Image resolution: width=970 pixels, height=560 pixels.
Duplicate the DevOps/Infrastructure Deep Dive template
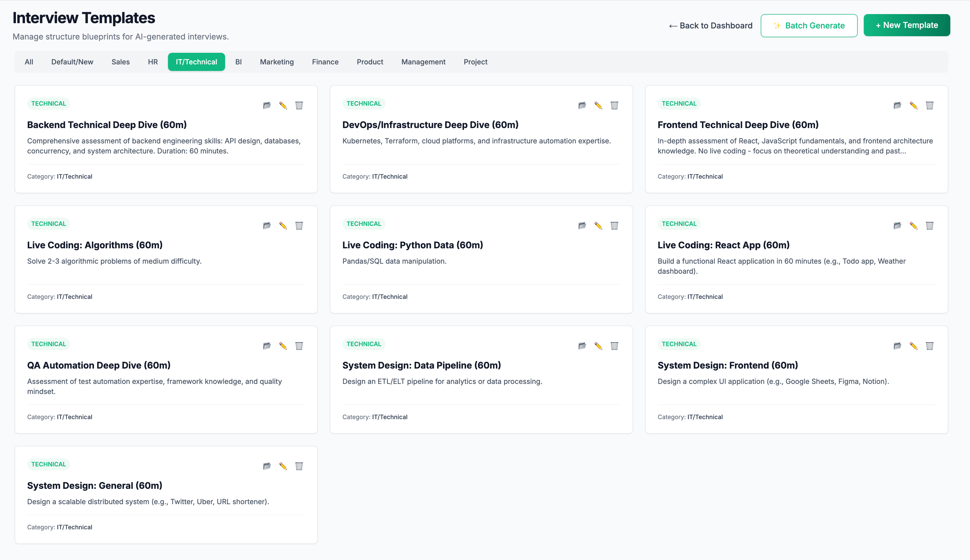[x=581, y=105]
